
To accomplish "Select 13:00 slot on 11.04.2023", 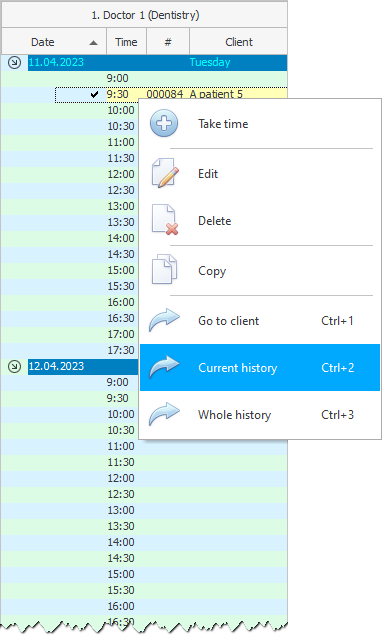I will (x=121, y=206).
